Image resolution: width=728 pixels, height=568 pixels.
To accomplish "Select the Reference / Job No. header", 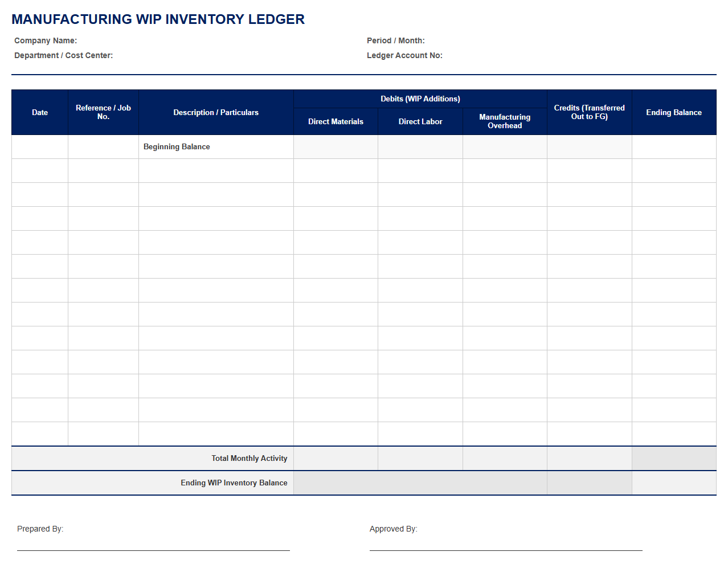I will coord(103,112).
